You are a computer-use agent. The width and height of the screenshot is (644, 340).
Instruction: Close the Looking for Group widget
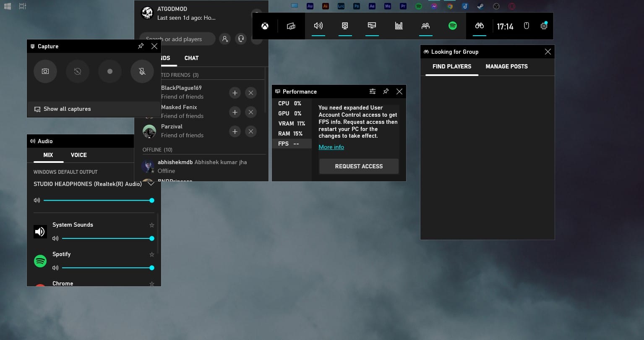click(x=548, y=52)
